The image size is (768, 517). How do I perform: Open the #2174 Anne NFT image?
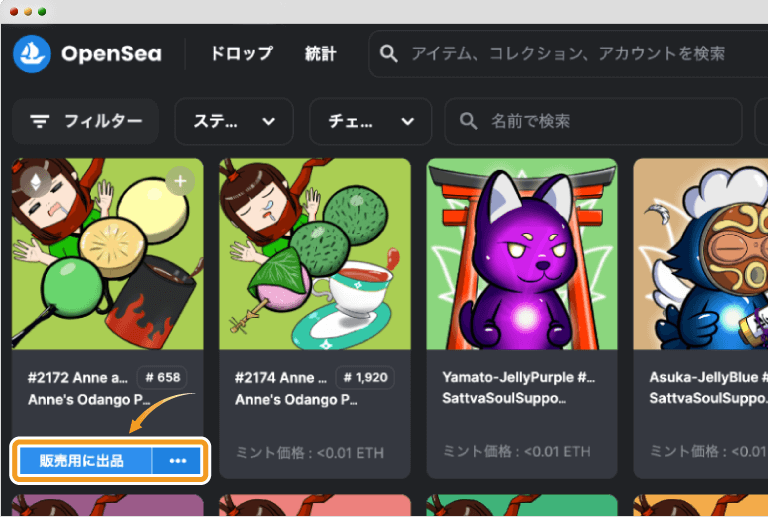tap(314, 254)
